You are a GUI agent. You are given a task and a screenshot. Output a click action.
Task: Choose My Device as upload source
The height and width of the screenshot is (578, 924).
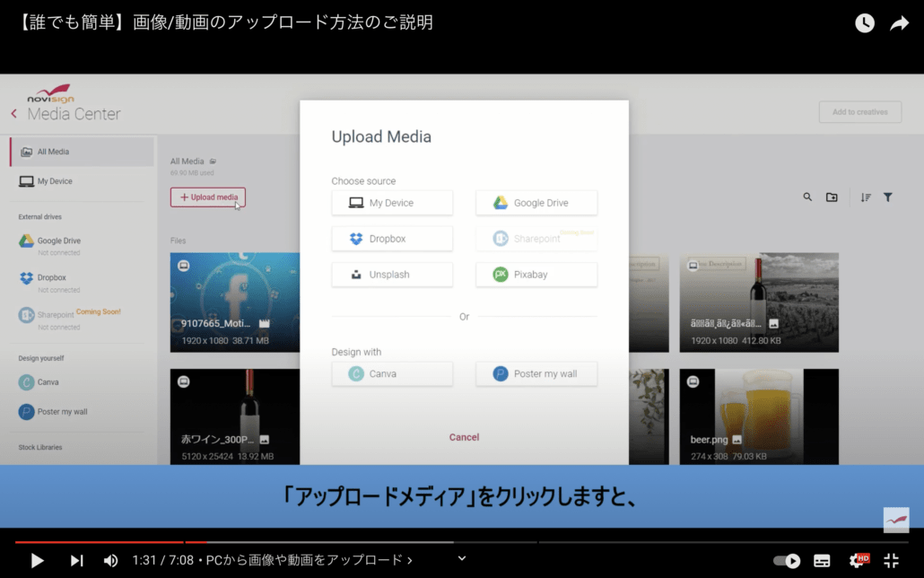pos(392,202)
